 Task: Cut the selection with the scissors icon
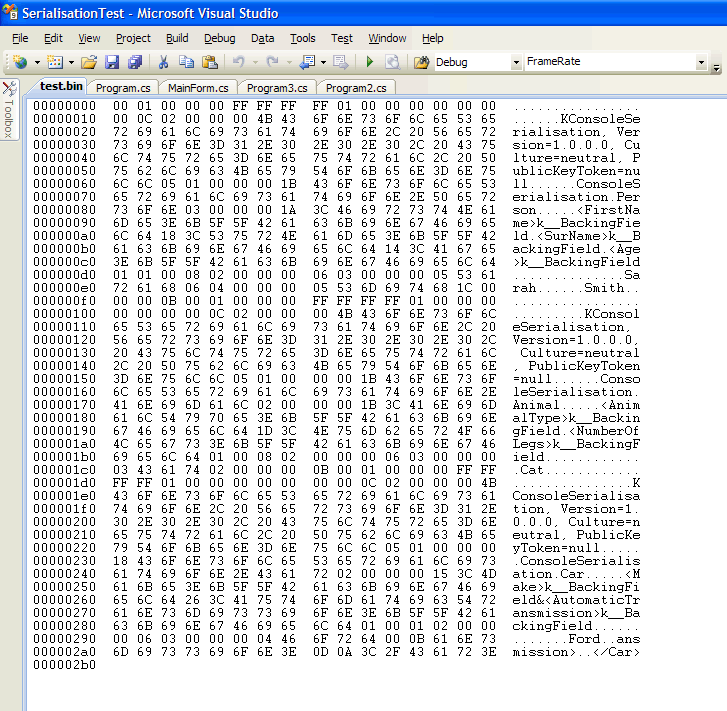coord(163,62)
